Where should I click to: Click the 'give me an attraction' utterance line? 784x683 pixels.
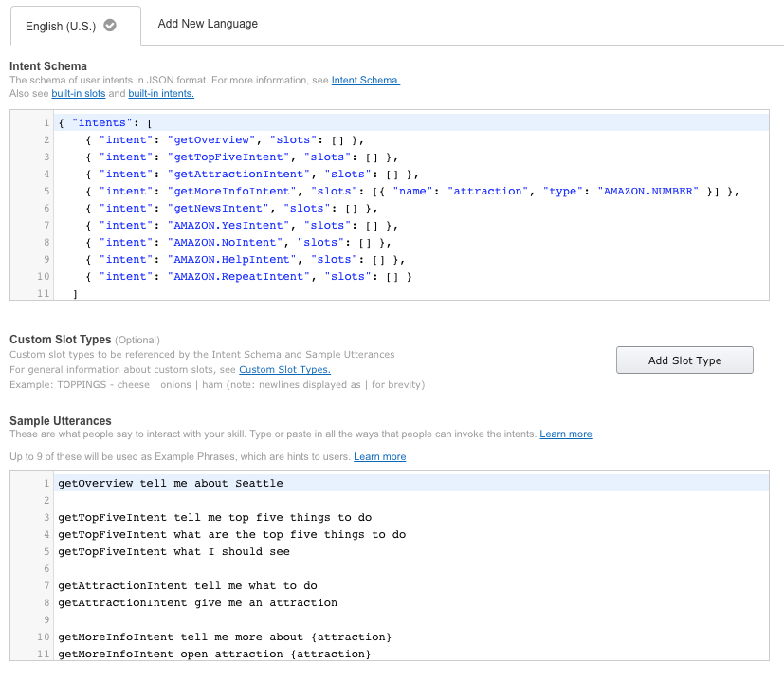197,603
